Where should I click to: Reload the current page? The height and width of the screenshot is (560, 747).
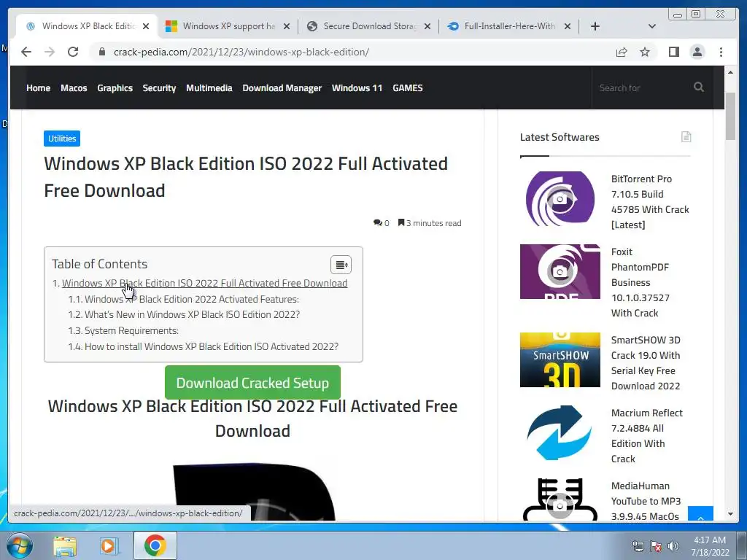click(x=73, y=52)
